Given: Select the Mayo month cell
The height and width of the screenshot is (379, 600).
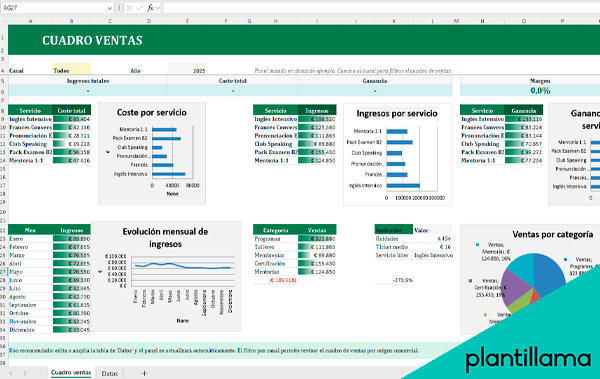Looking at the screenshot, I should [30, 272].
